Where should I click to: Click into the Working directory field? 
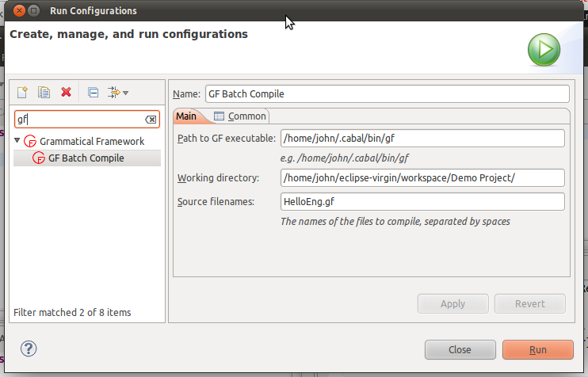(422, 177)
